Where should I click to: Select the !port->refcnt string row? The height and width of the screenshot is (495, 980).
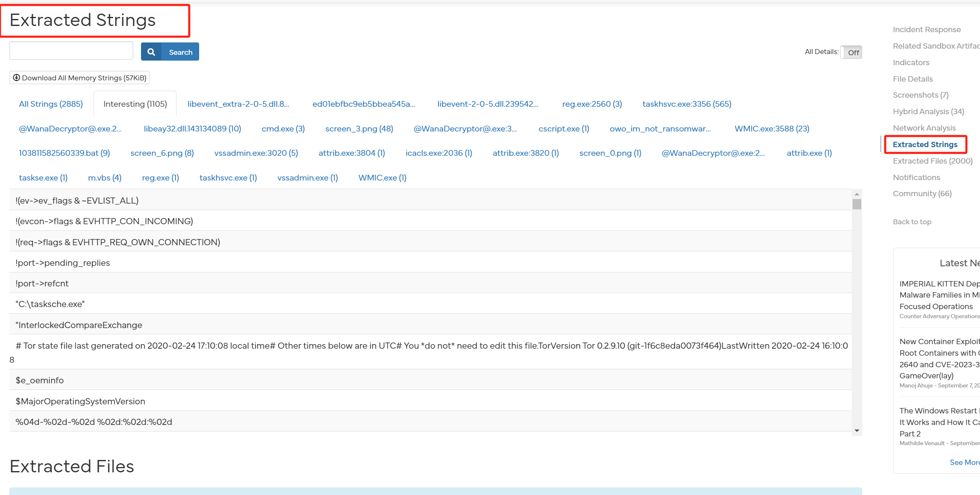click(430, 283)
